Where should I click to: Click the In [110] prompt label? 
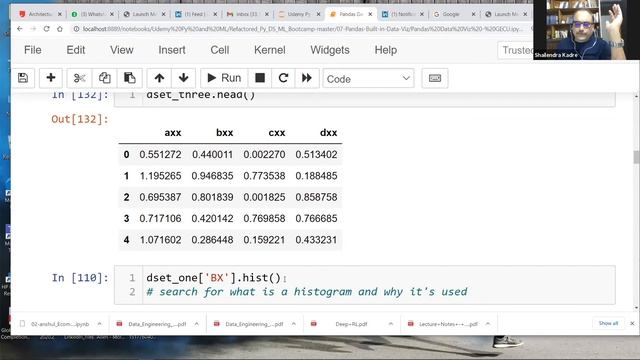[80, 278]
